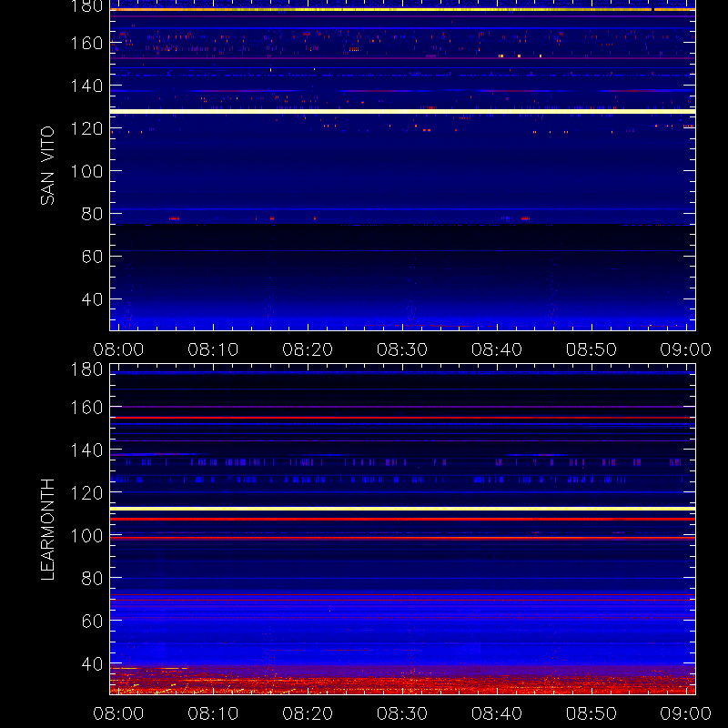Click 08:50 time label under San Vito plot

tap(591, 349)
